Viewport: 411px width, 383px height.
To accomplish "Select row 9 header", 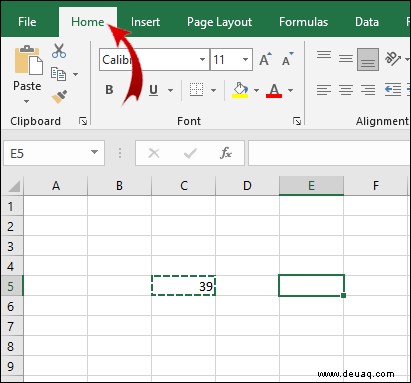I will click(12, 366).
